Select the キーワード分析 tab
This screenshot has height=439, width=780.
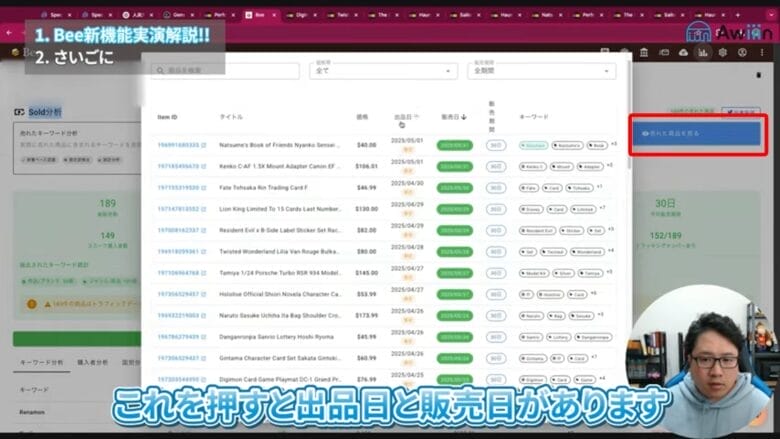[42, 363]
